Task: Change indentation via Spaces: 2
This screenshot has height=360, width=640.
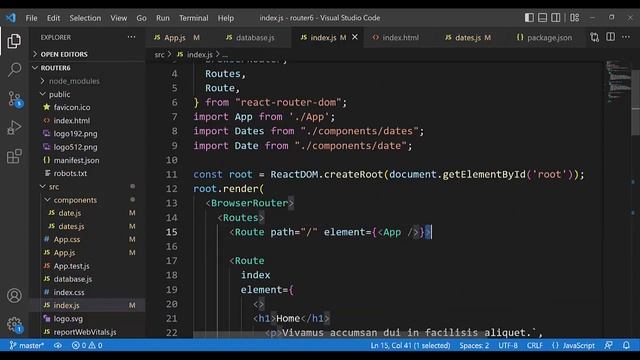Action: (x=474, y=345)
